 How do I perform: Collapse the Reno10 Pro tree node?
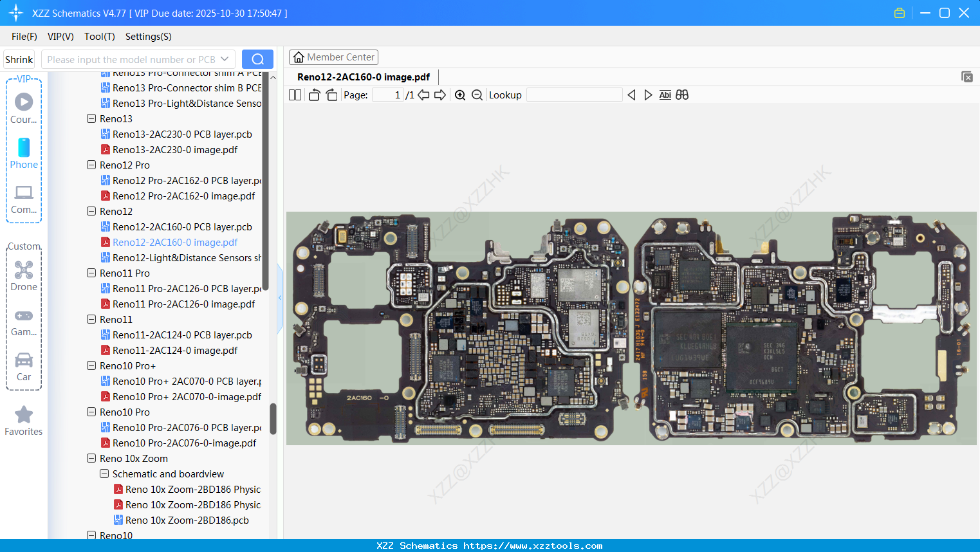(x=91, y=412)
